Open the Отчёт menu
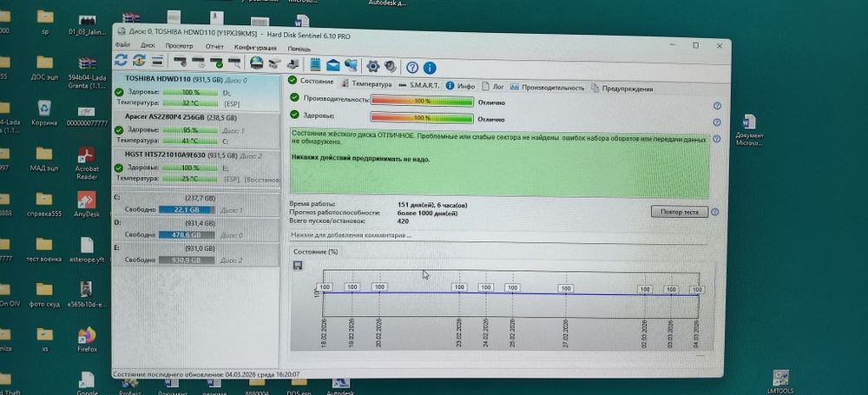The height and width of the screenshot is (395, 868). coord(214,47)
